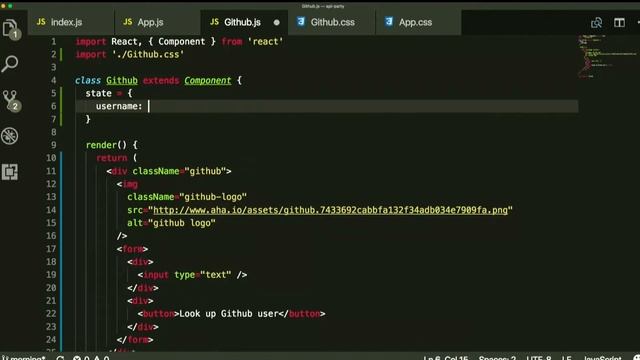
Task: Click the "'./Github.css'" import string
Action: coord(148,54)
